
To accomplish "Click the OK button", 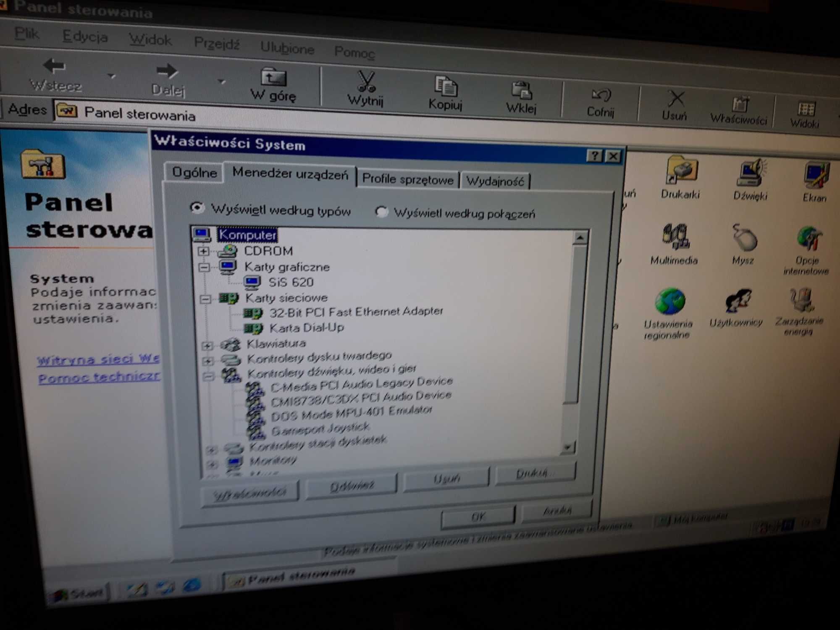I will click(478, 517).
